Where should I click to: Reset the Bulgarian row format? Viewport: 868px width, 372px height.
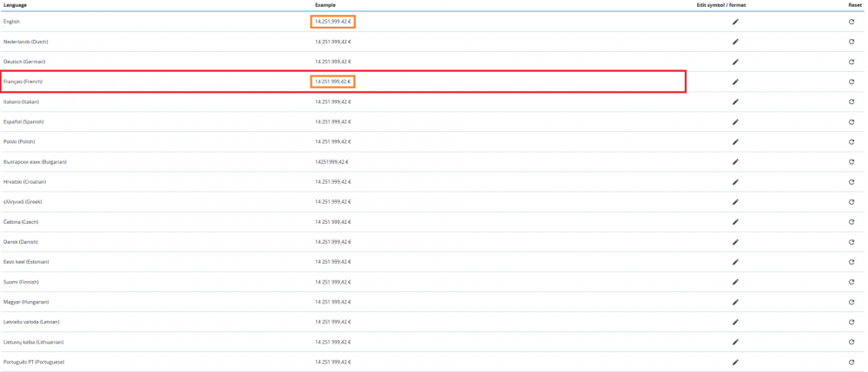click(x=852, y=162)
